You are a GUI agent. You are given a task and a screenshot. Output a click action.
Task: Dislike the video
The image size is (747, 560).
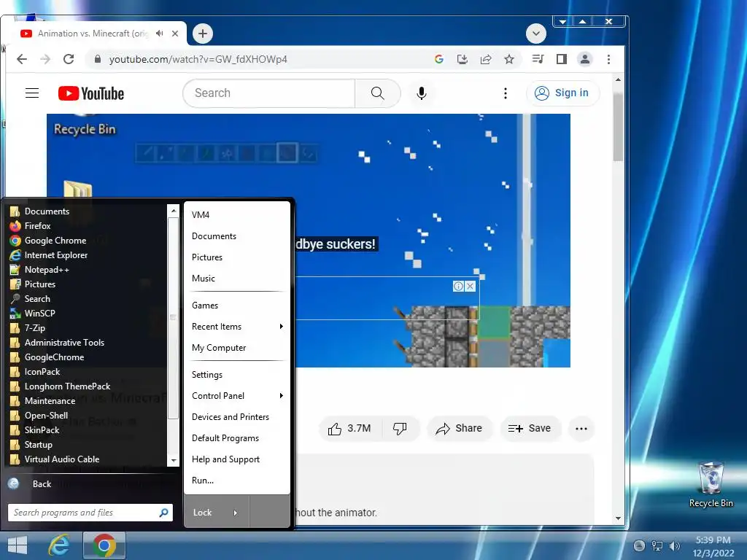(400, 429)
